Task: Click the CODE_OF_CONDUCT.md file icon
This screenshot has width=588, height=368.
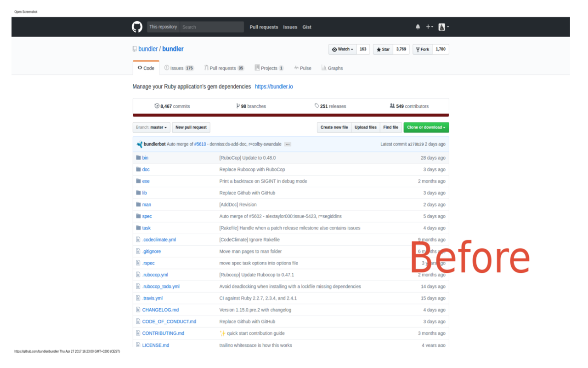Action: 138,322
